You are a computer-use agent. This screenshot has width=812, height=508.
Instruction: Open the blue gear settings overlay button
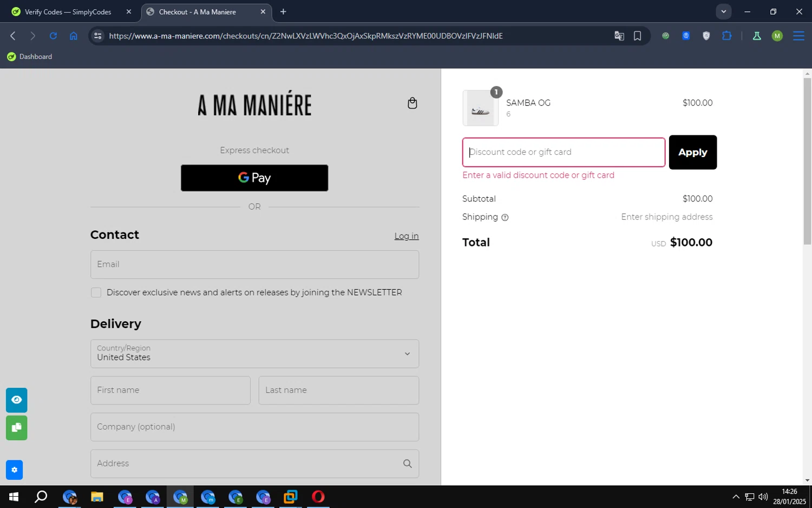pos(14,470)
